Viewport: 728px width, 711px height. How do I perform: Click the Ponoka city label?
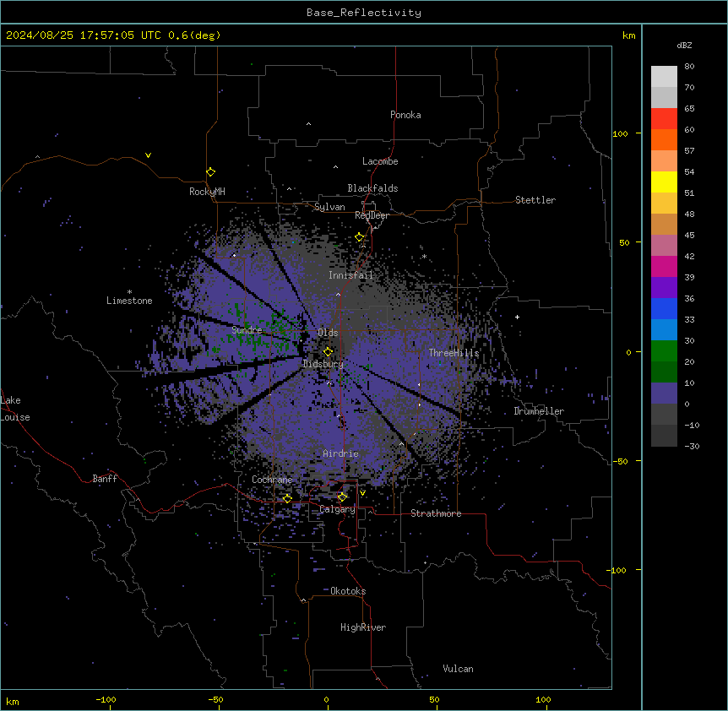pos(405,115)
